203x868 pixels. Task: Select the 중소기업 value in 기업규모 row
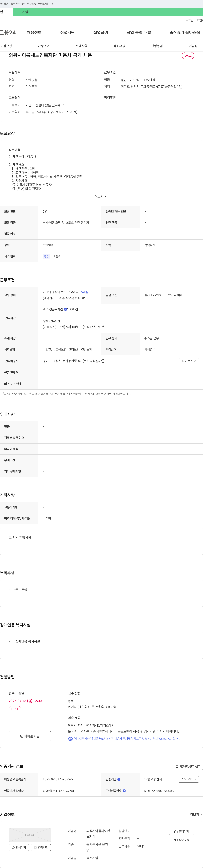point(92,858)
